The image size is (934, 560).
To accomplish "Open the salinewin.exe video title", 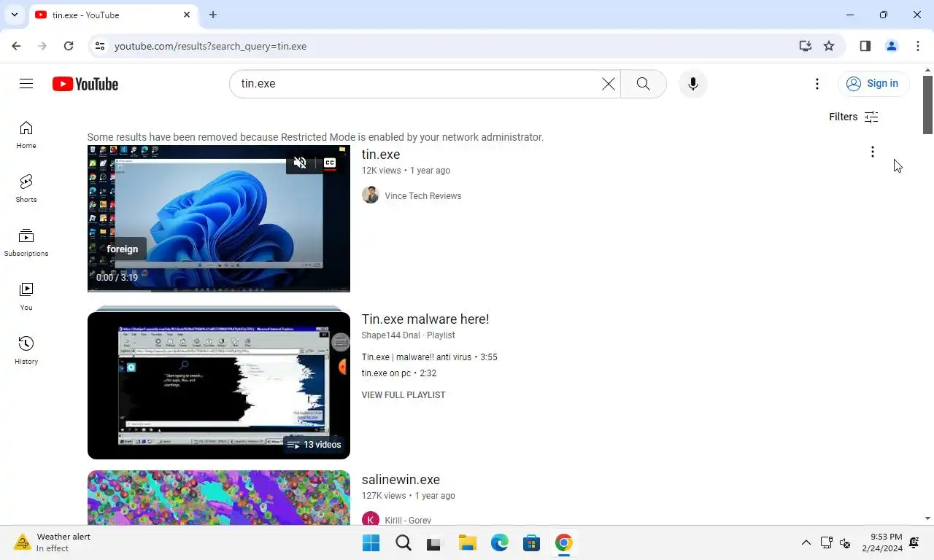I will [x=401, y=480].
